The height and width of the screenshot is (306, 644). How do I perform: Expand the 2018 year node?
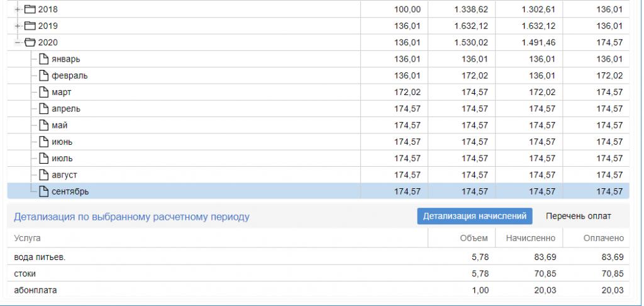18,9
